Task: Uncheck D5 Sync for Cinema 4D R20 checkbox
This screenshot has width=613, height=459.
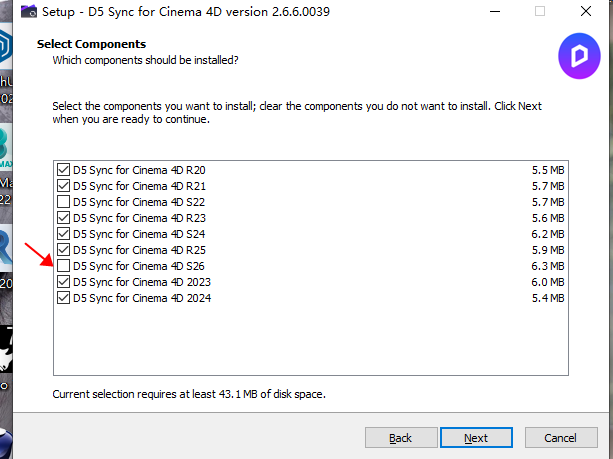Action: click(x=63, y=170)
